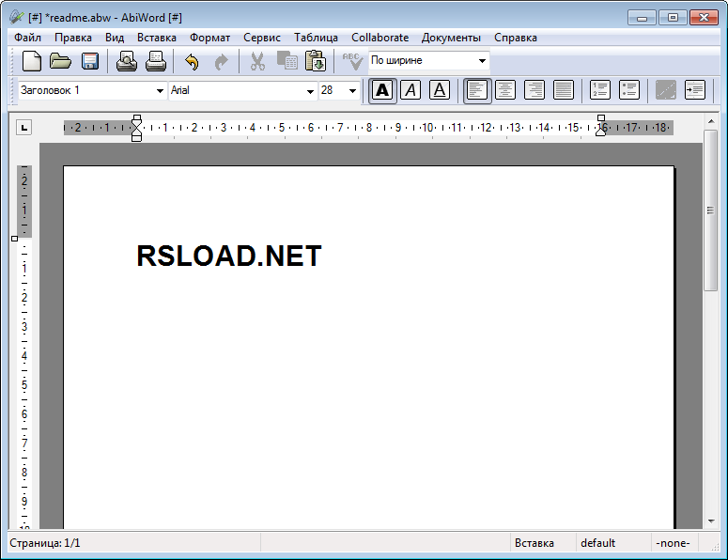
Task: Toggle italic formatting
Action: click(x=410, y=90)
